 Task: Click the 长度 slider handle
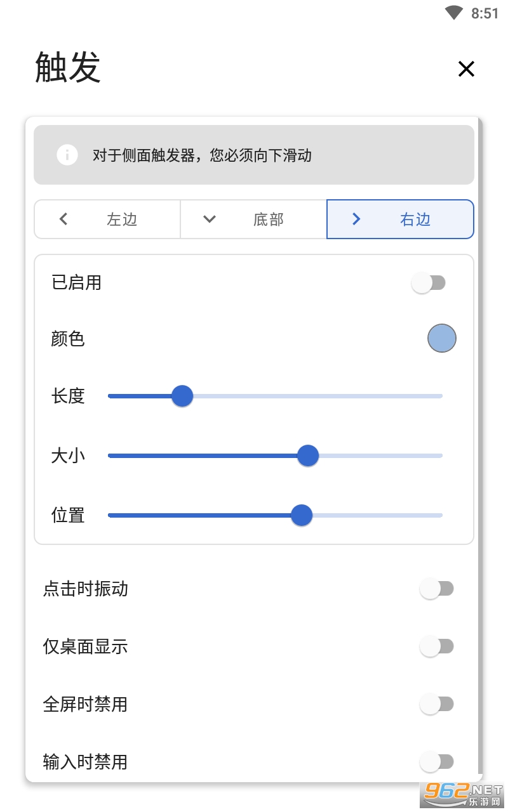[182, 396]
